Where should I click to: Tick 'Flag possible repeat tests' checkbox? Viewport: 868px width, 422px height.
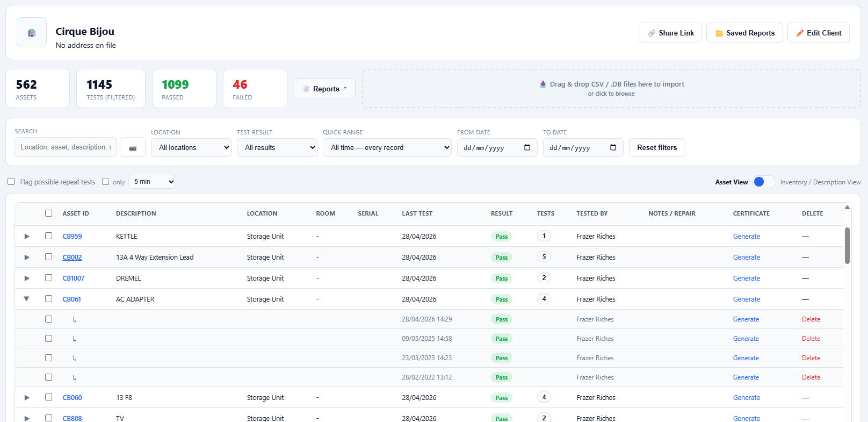(x=11, y=182)
